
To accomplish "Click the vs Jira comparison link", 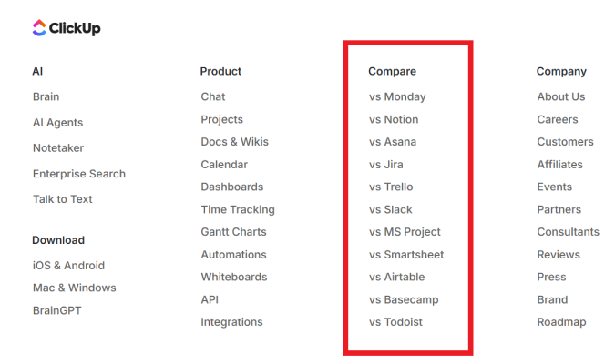I will (386, 165).
